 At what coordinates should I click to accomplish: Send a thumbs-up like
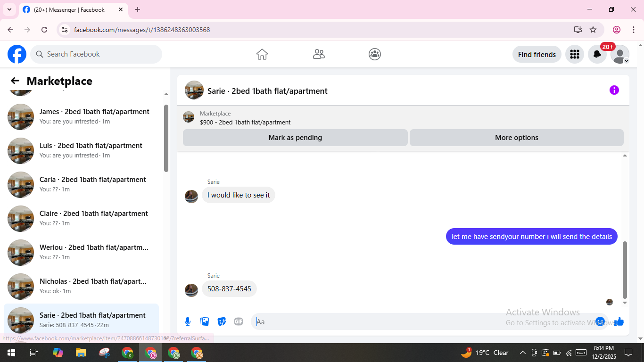point(619,321)
